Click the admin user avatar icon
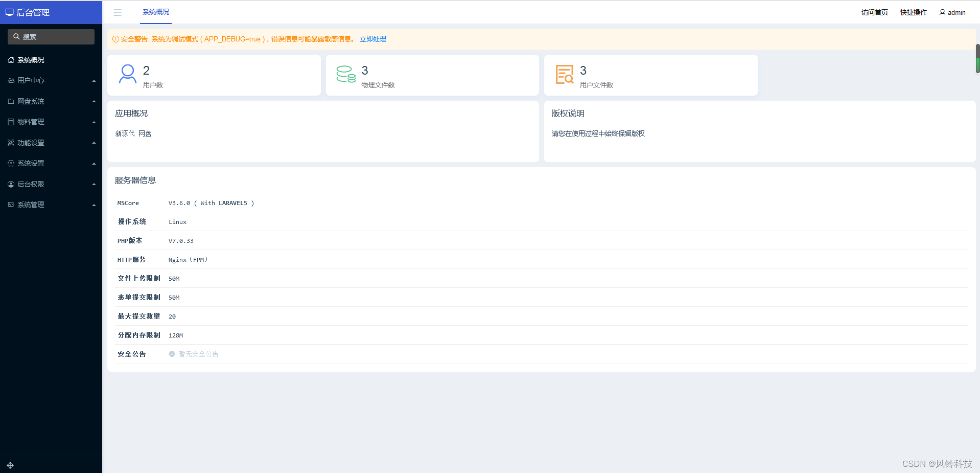The width and height of the screenshot is (980, 473). 942,12
